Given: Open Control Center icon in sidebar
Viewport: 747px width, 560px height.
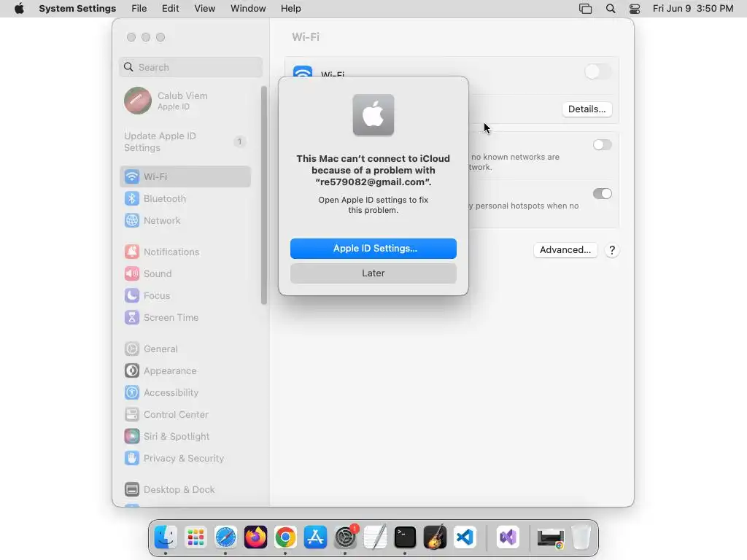Looking at the screenshot, I should tap(132, 415).
